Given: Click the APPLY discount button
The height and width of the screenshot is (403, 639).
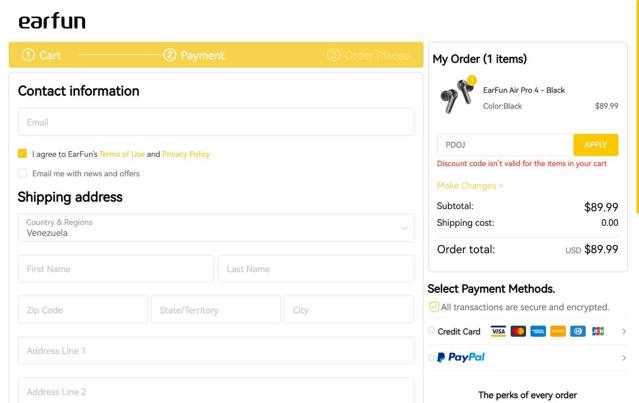Looking at the screenshot, I should pos(596,145).
